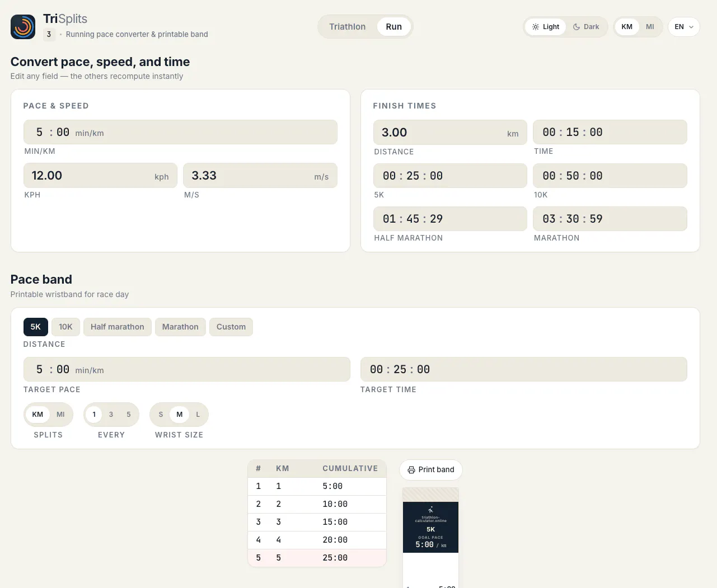Click the Print band button
The width and height of the screenshot is (717, 588).
431,470
